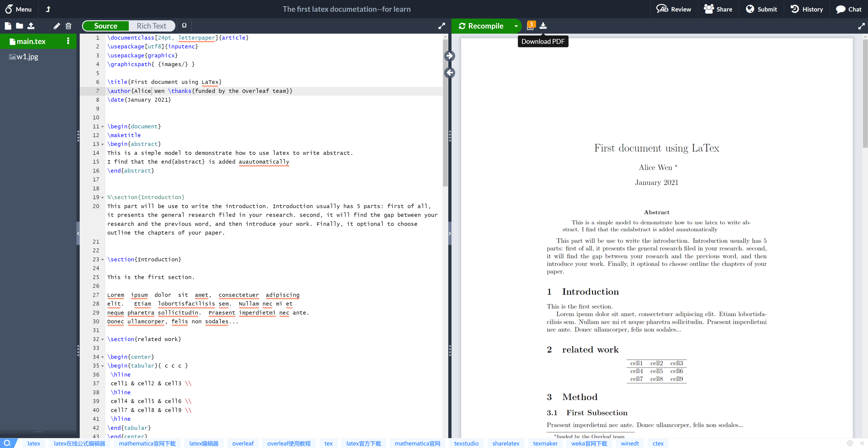The width and height of the screenshot is (868, 448).
Task: Create a new file in the project
Action: 7,26
